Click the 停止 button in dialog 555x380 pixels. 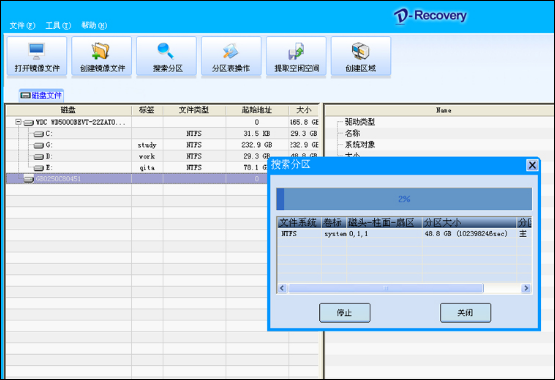[x=345, y=313]
